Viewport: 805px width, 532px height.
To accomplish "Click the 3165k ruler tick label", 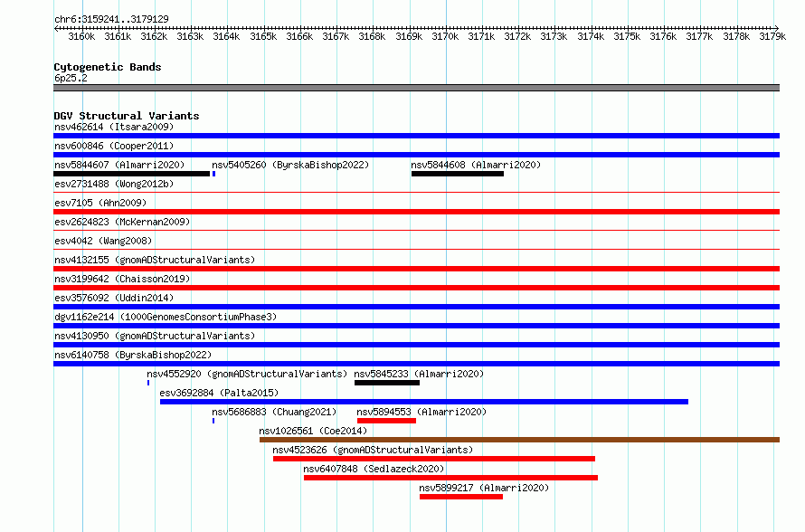I will pos(263,36).
